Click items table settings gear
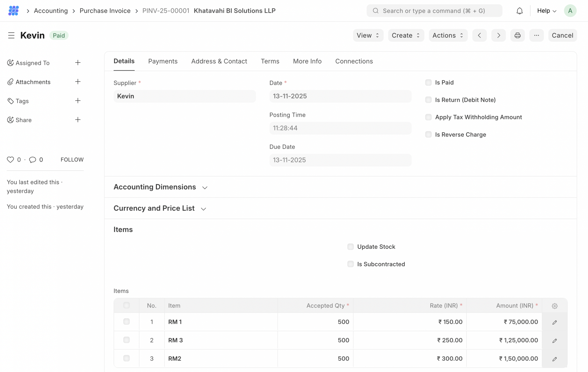 click(554, 306)
